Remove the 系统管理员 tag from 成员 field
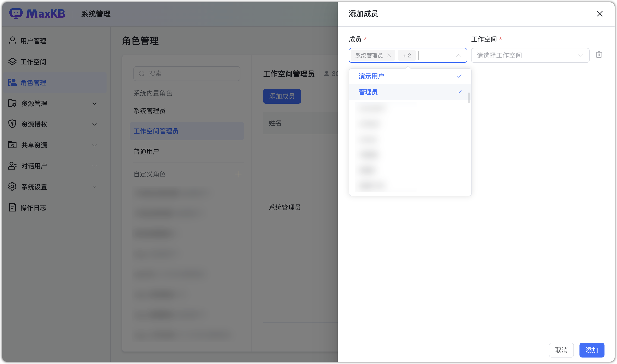617x364 pixels. coord(389,55)
